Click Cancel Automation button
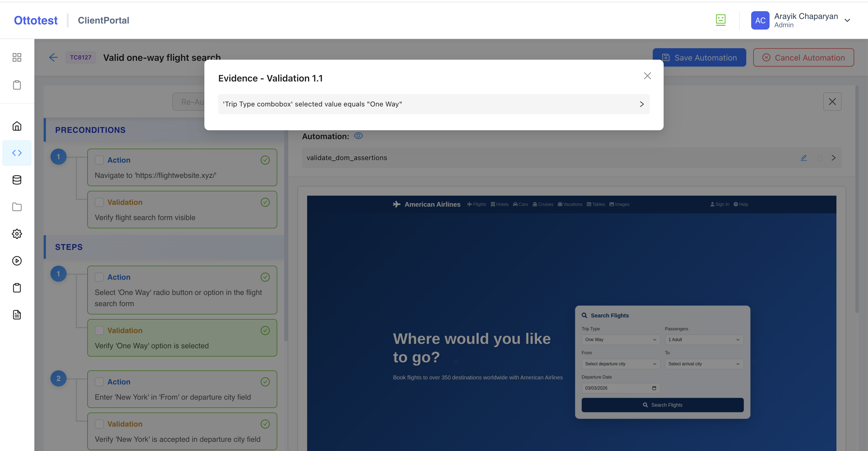868x451 pixels. 803,58
